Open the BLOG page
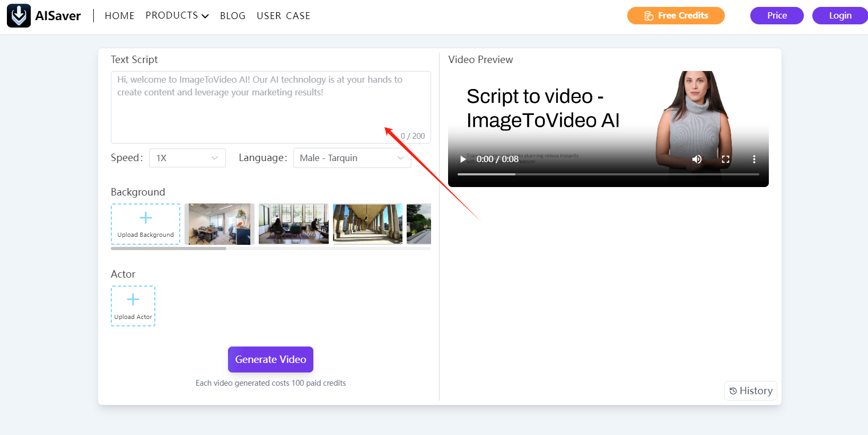Viewport: 868px width, 435px height. click(233, 16)
